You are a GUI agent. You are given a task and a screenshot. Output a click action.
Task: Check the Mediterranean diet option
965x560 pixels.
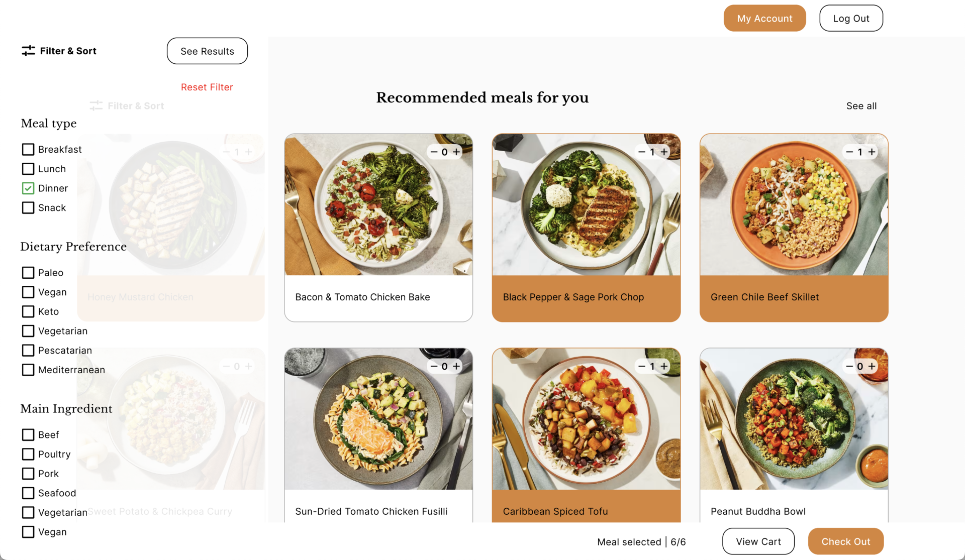click(28, 370)
